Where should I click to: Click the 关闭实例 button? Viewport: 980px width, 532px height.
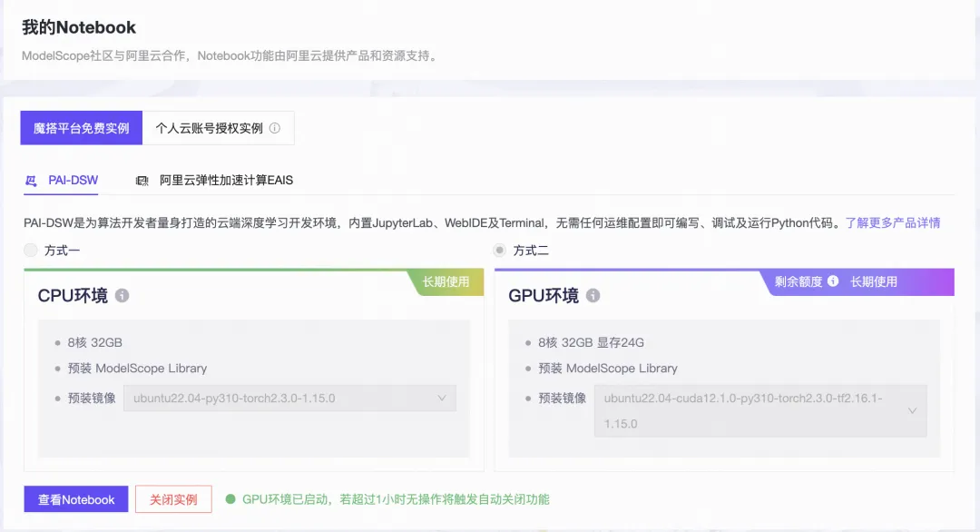click(173, 499)
